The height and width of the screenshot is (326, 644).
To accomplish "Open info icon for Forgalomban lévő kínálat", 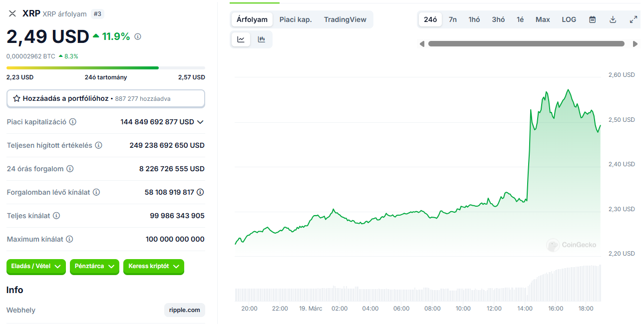I will (x=96, y=192).
